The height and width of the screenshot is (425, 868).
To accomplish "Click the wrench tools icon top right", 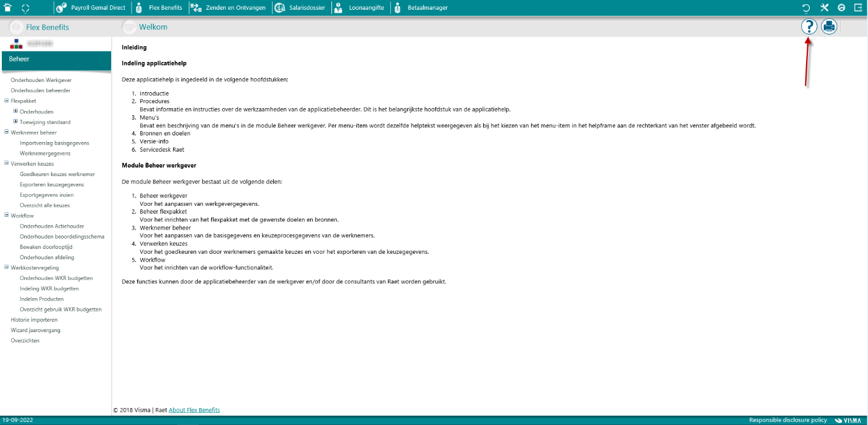I will click(824, 8).
